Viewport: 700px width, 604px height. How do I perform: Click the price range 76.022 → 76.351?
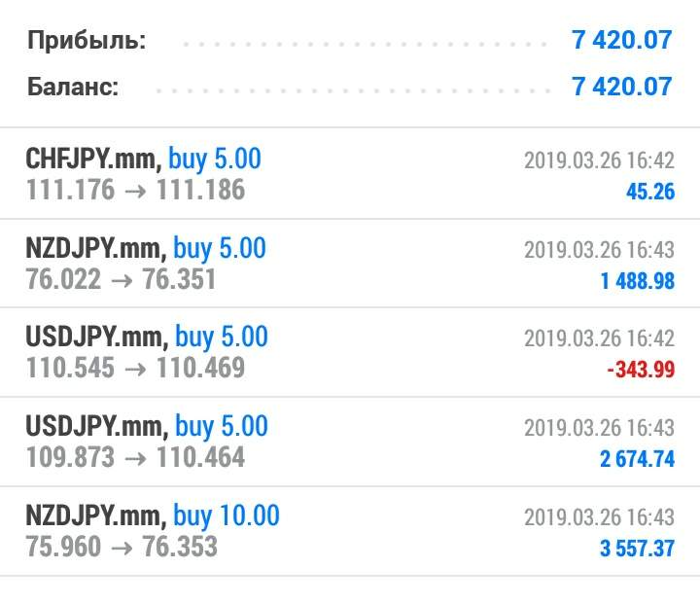(121, 279)
